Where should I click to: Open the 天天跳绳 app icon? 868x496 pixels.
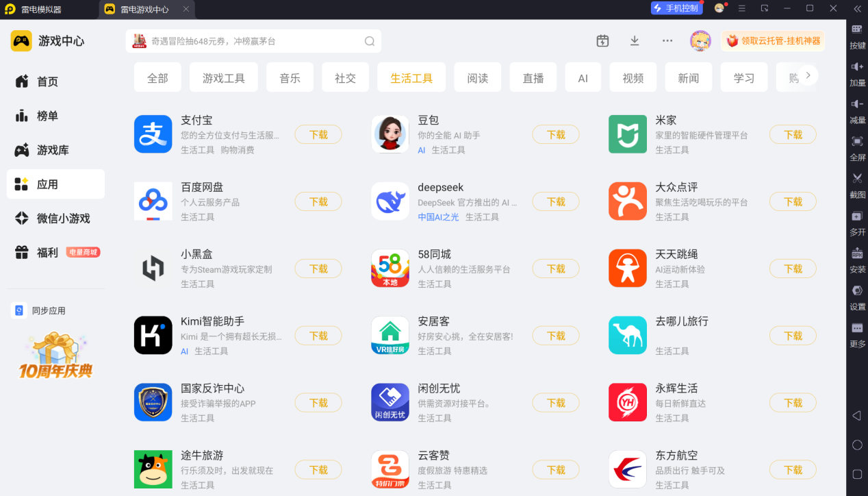(x=628, y=269)
